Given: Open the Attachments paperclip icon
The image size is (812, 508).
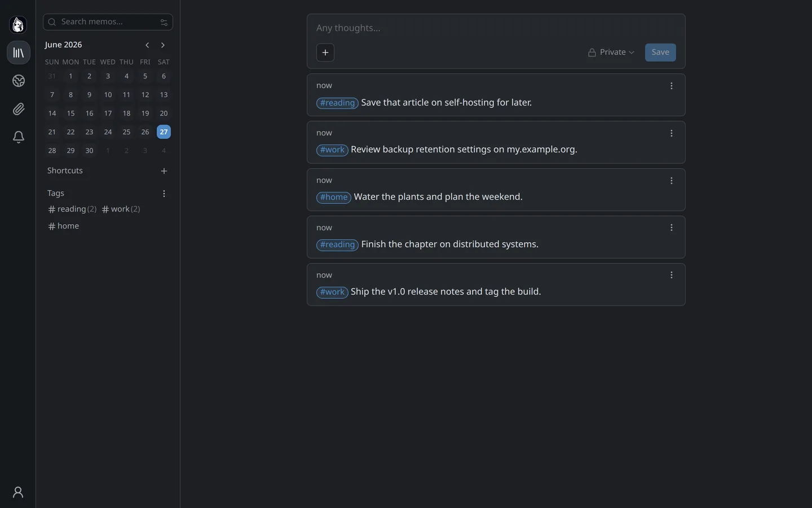Looking at the screenshot, I should click(x=19, y=109).
